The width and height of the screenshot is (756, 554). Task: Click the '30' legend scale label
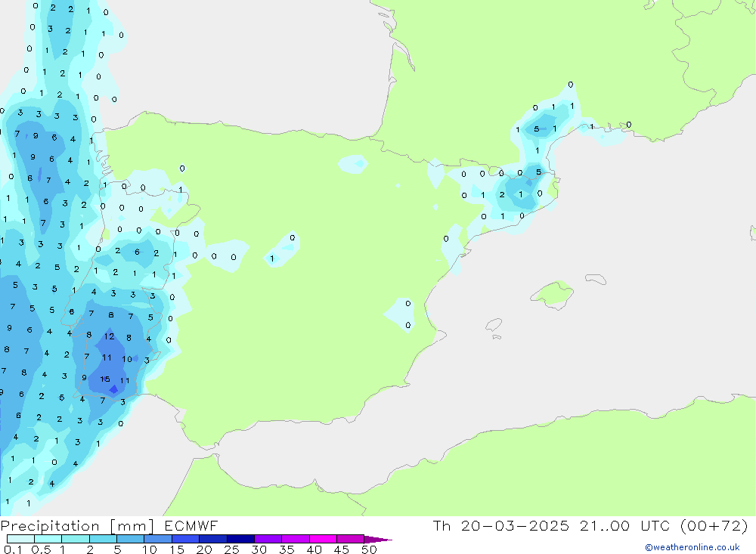click(259, 549)
